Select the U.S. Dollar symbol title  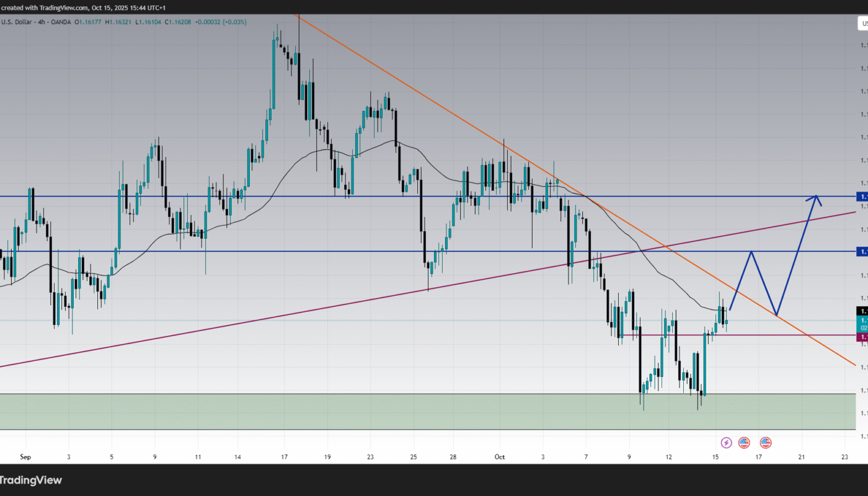(17, 21)
